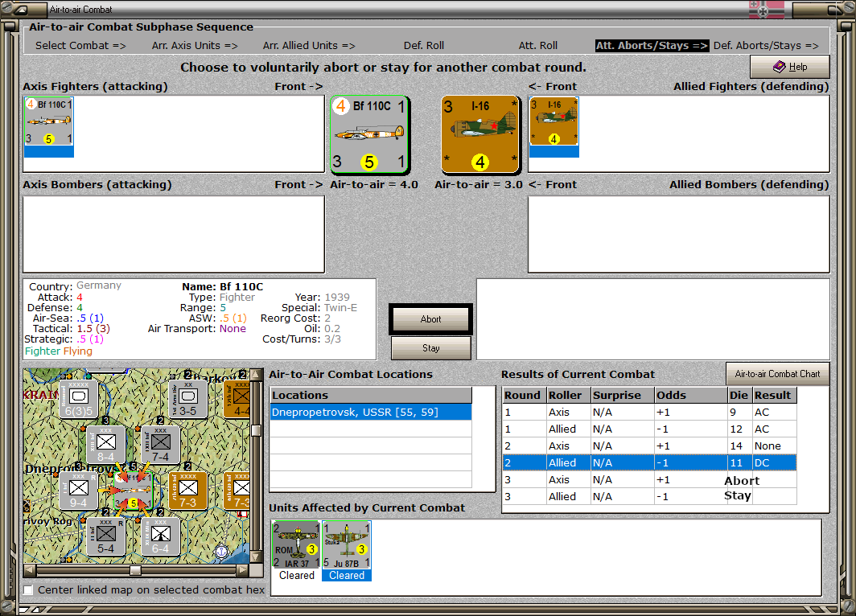
Task: Click the map's vertical scrollbar down arrow
Action: click(256, 557)
